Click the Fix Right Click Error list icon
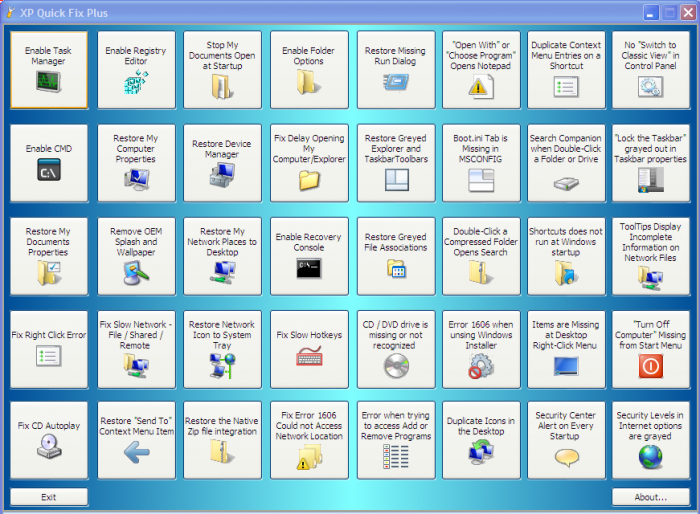This screenshot has width=700, height=514. tap(49, 356)
